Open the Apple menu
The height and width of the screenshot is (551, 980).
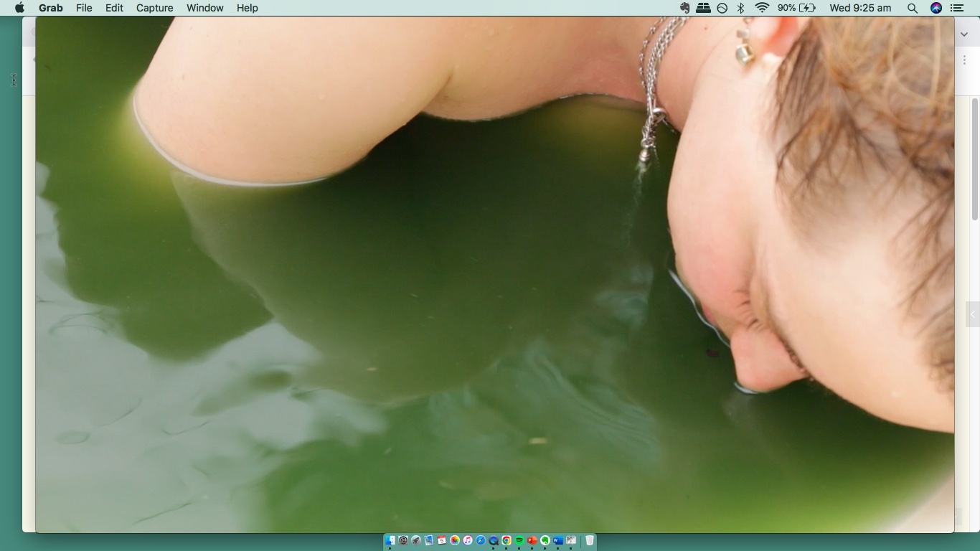[19, 8]
